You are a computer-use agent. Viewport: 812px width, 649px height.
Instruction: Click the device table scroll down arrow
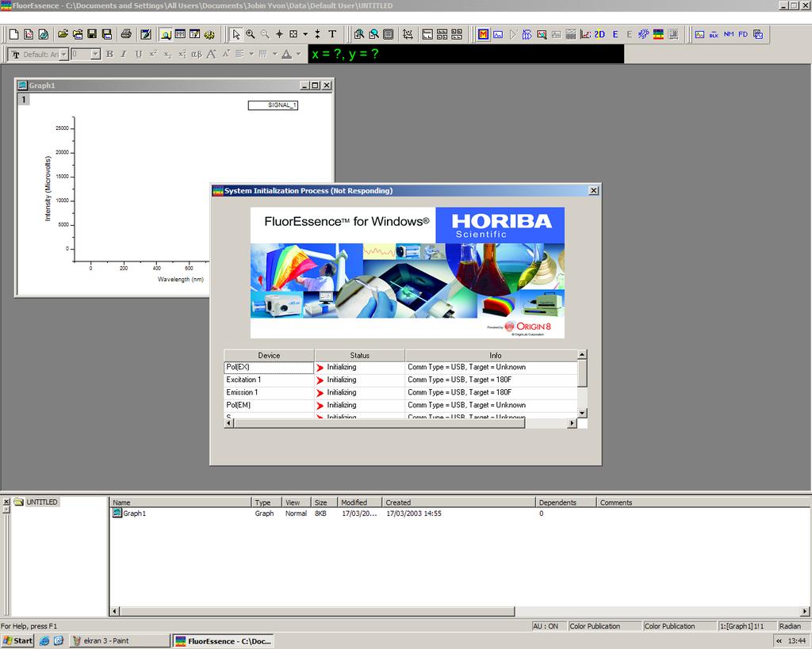[x=583, y=413]
